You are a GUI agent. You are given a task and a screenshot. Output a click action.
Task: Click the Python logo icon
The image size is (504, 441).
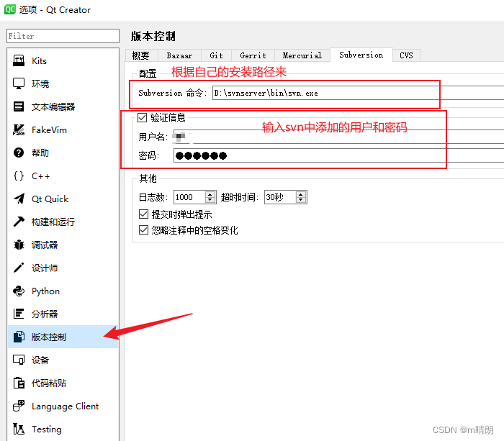pyautogui.click(x=19, y=291)
